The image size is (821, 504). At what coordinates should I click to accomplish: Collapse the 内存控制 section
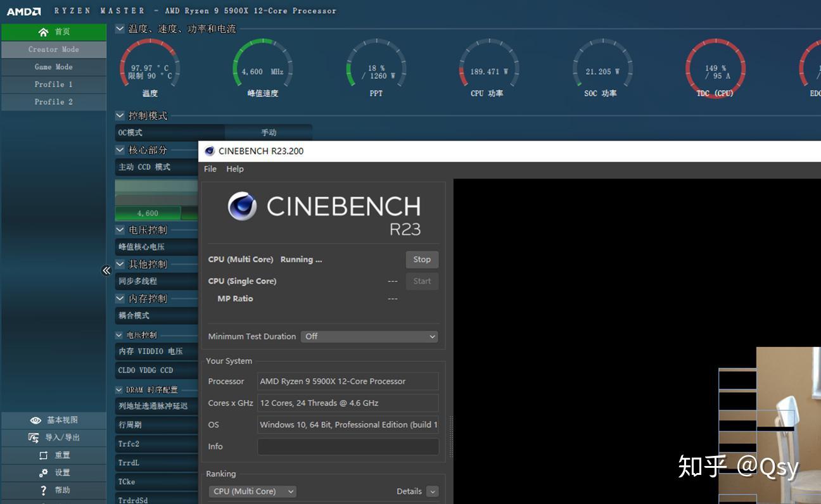(x=120, y=298)
